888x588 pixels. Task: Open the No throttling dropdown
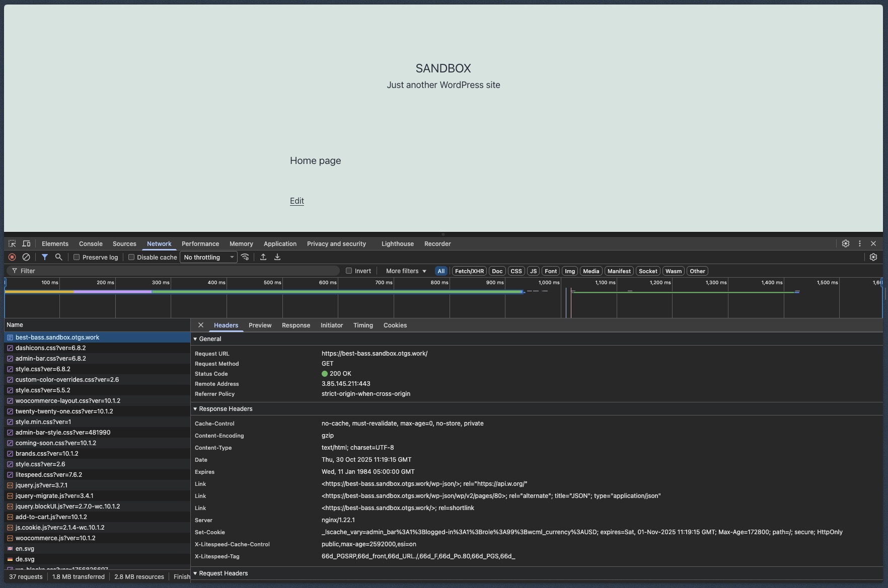pos(208,257)
